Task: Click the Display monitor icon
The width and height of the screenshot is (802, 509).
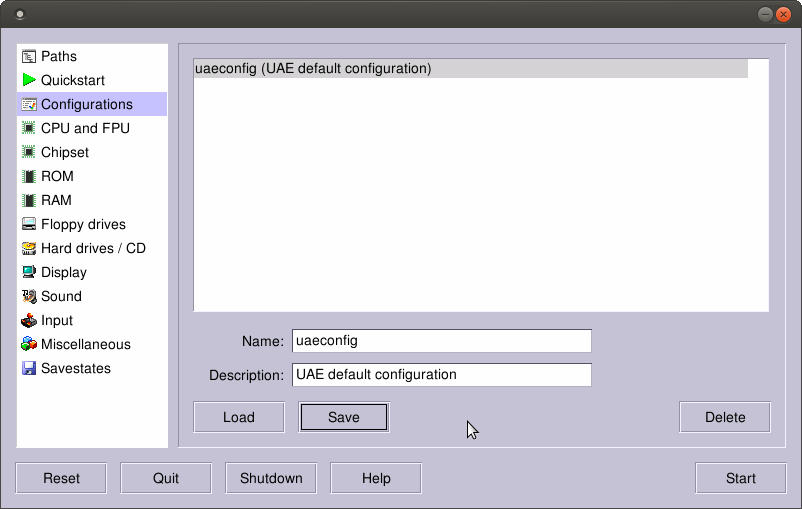Action: point(29,273)
